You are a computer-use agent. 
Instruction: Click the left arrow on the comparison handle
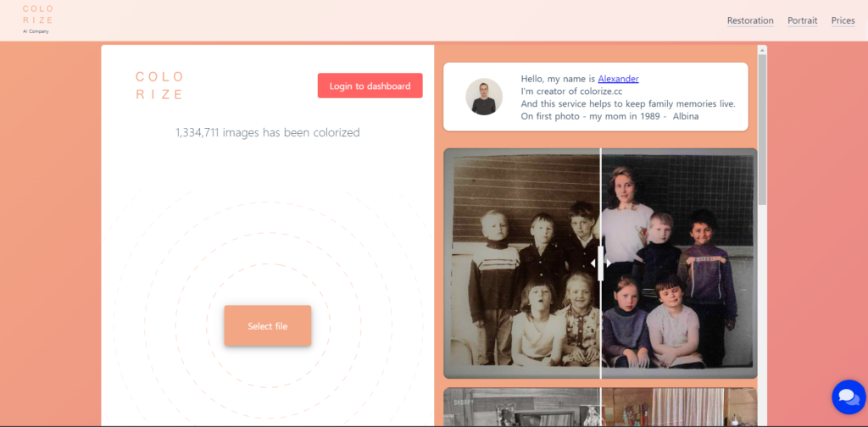pyautogui.click(x=593, y=263)
